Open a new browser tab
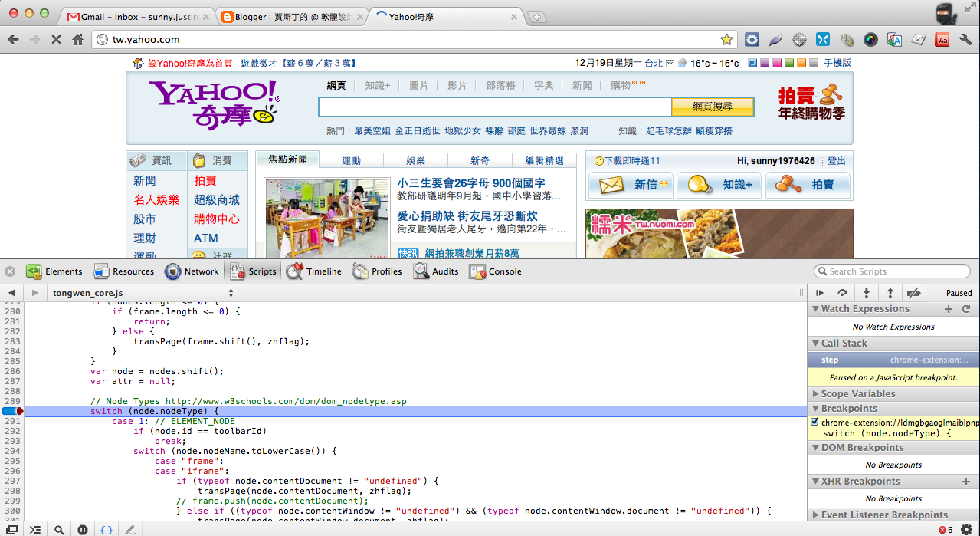Viewport: 980px width, 536px height. click(537, 17)
